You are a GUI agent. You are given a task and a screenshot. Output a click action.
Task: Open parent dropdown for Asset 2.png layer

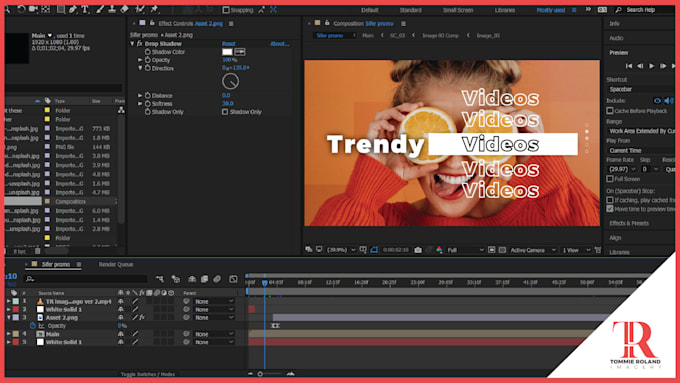click(214, 318)
